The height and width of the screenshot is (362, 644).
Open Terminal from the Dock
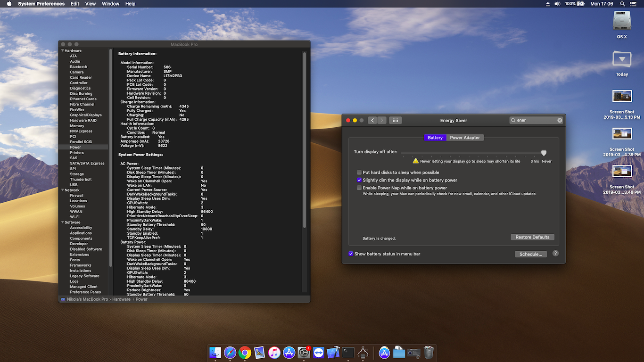tap(348, 353)
